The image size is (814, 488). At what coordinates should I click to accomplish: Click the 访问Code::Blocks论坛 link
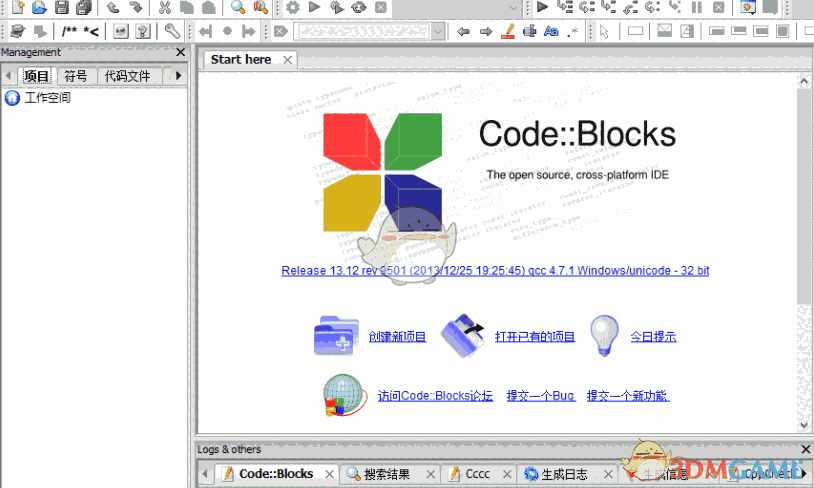[435, 396]
